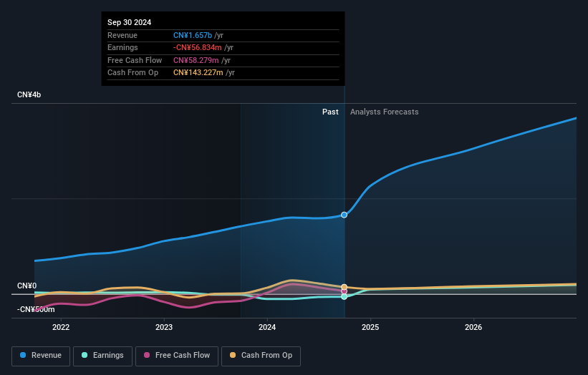Select the 2024 x-axis label
The image size is (588, 375).
267,328
